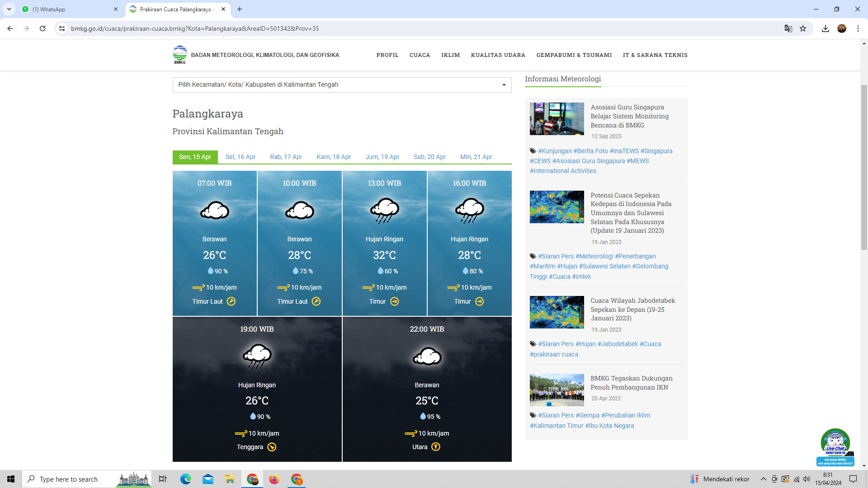
Task: Open the Cuaca Wilayah Jabodetabek article
Action: (x=632, y=310)
